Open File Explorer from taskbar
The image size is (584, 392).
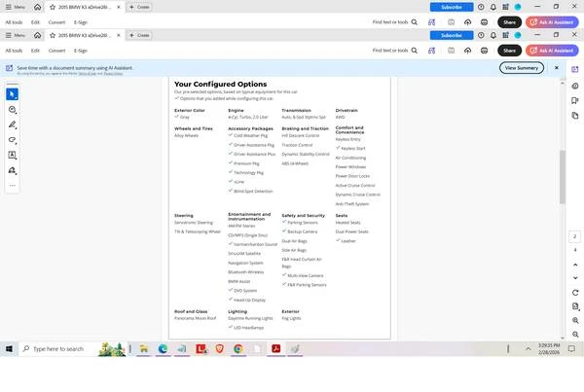[x=144, y=349]
